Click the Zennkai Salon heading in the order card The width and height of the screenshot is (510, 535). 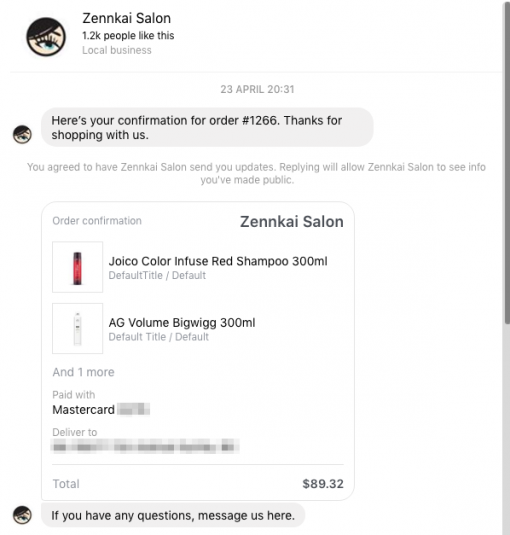(292, 222)
